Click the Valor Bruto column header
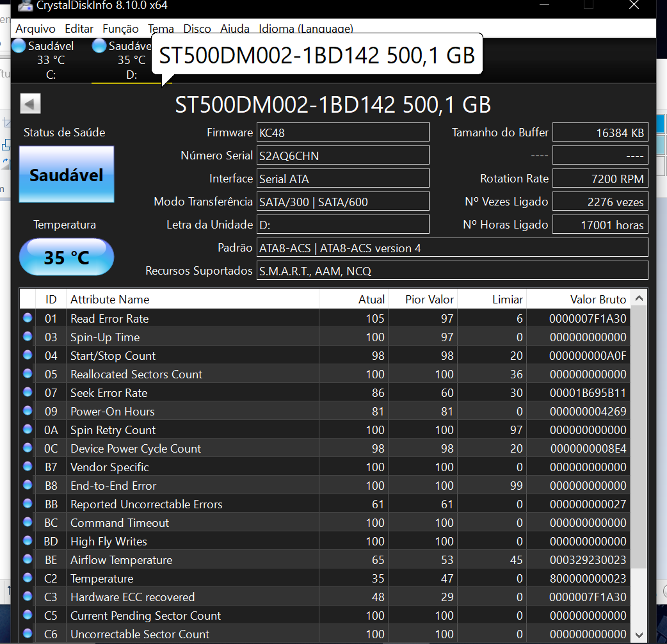Image resolution: width=667 pixels, height=644 pixels. click(579, 299)
